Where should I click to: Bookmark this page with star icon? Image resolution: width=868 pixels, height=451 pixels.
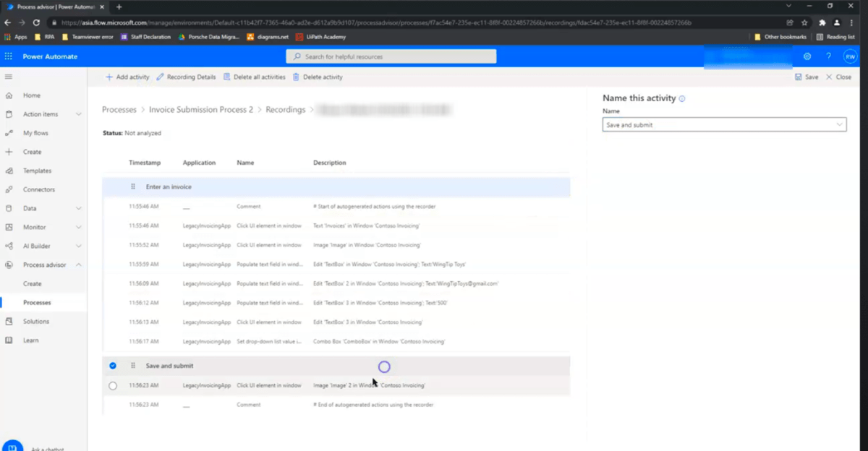[804, 22]
